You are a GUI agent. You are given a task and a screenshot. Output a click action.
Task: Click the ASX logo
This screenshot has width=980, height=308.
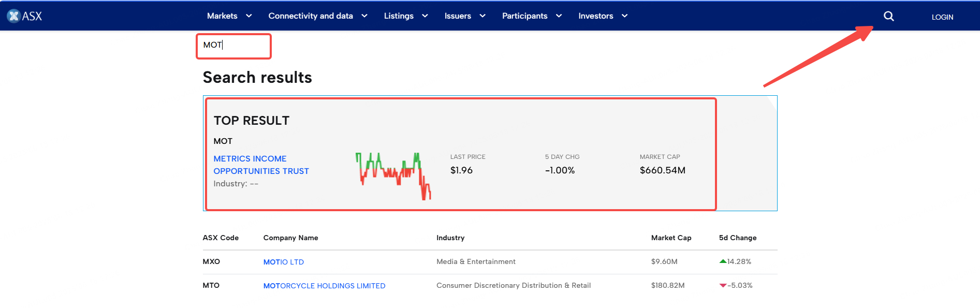[x=24, y=16]
